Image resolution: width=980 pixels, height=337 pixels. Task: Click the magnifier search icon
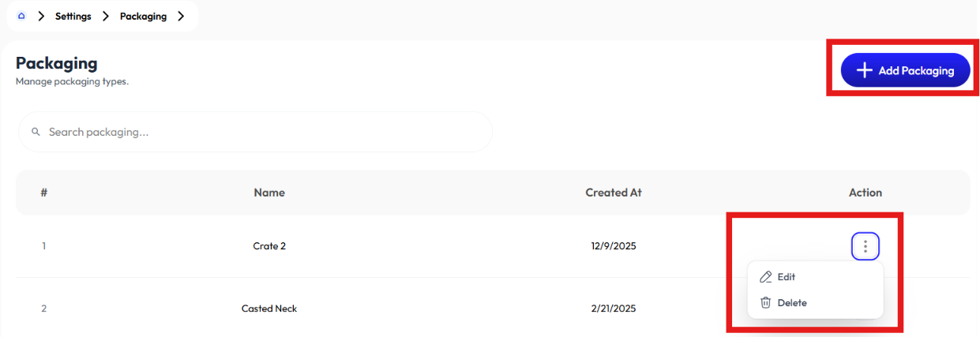pos(36,132)
